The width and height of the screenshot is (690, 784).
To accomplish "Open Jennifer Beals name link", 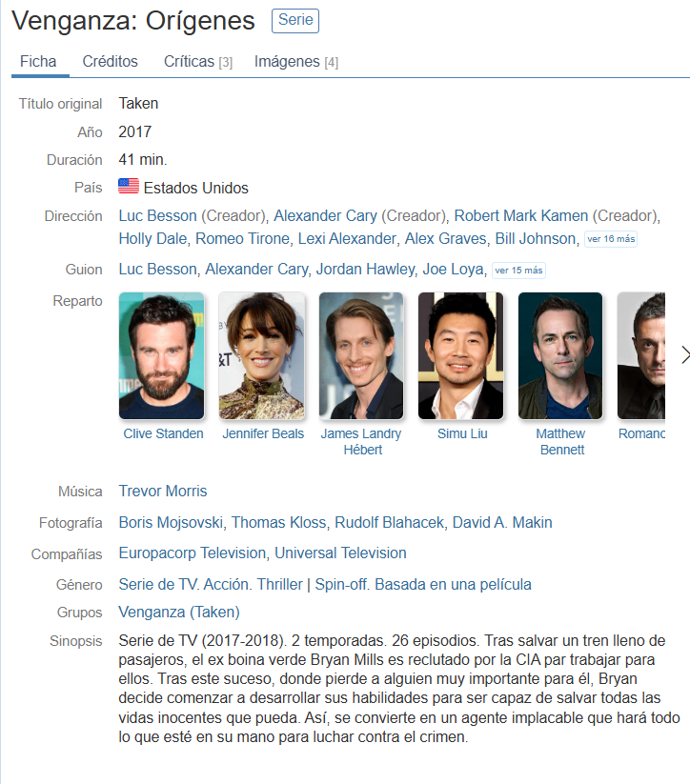I will [263, 433].
